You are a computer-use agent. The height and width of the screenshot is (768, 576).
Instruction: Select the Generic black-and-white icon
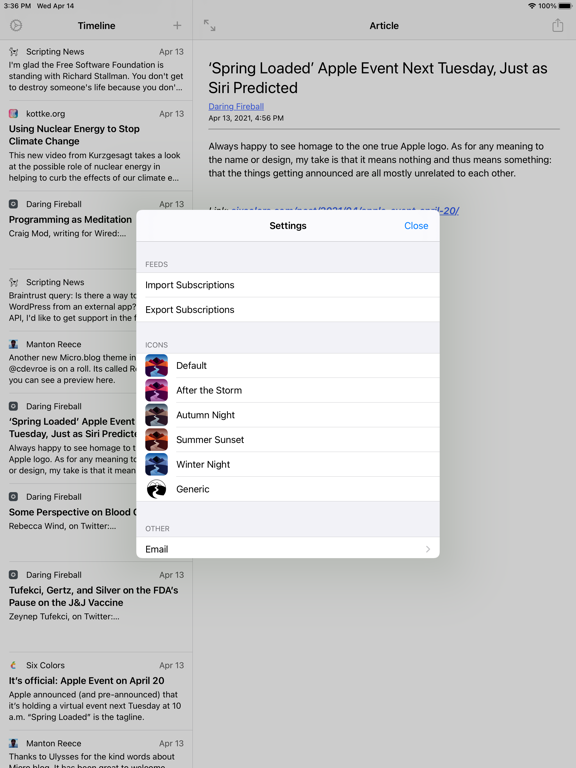[156, 489]
